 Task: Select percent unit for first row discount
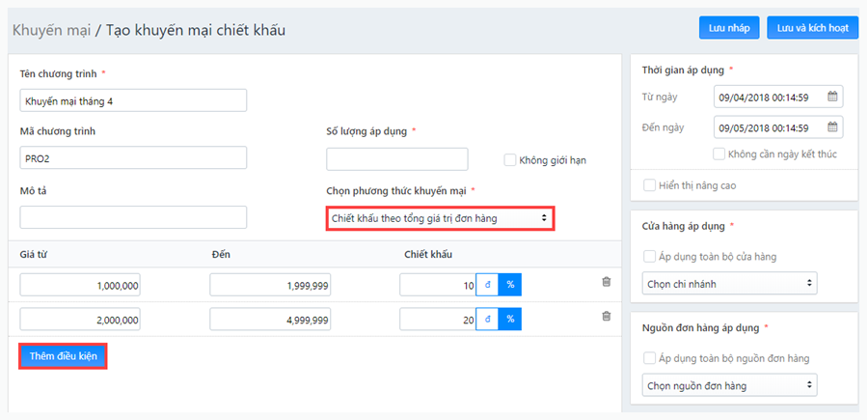[x=510, y=285]
